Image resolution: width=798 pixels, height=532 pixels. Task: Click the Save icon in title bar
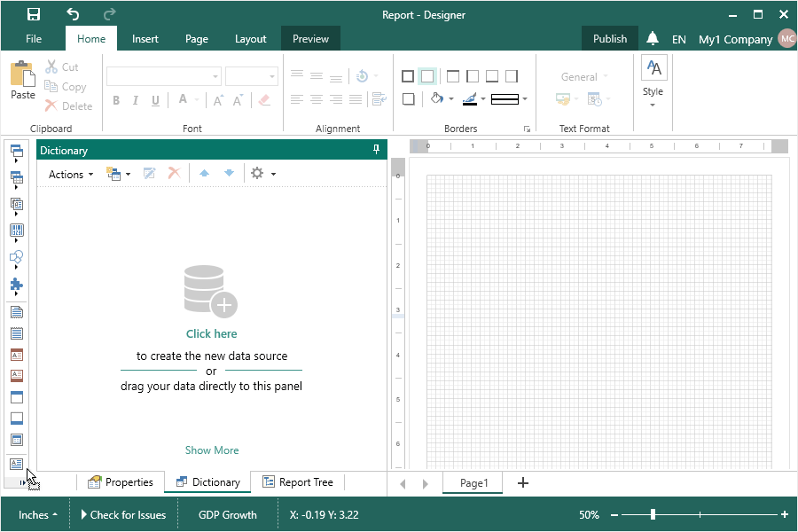click(x=33, y=14)
